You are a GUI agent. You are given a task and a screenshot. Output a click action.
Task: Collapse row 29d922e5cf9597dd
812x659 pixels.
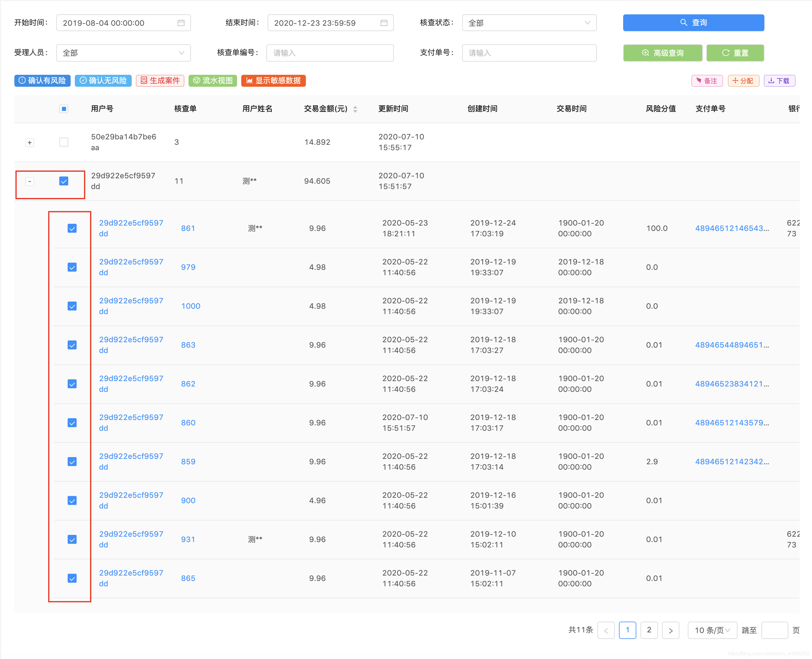click(x=30, y=182)
